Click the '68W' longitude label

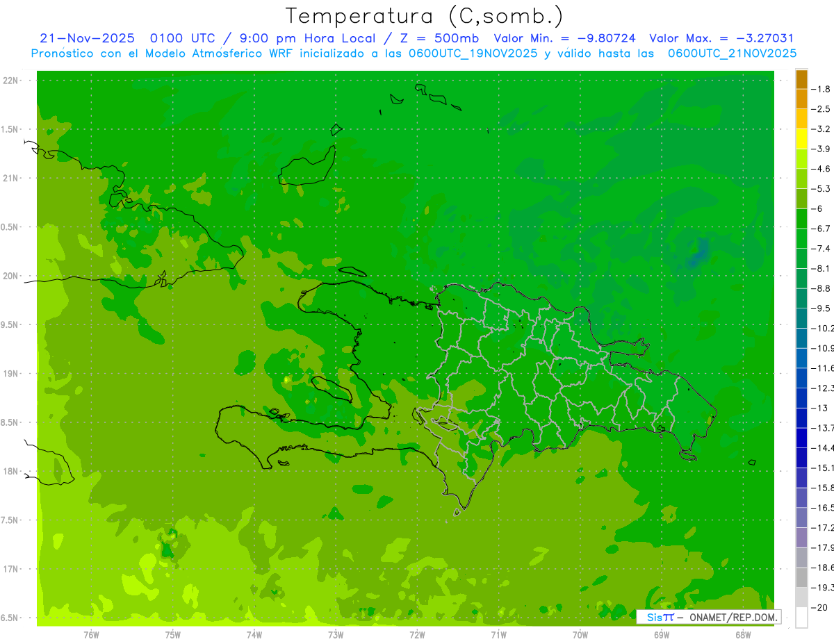click(x=743, y=635)
